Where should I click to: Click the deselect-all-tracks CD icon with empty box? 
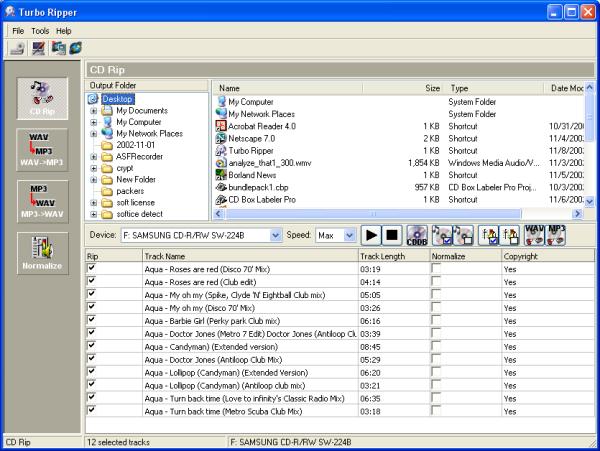463,235
